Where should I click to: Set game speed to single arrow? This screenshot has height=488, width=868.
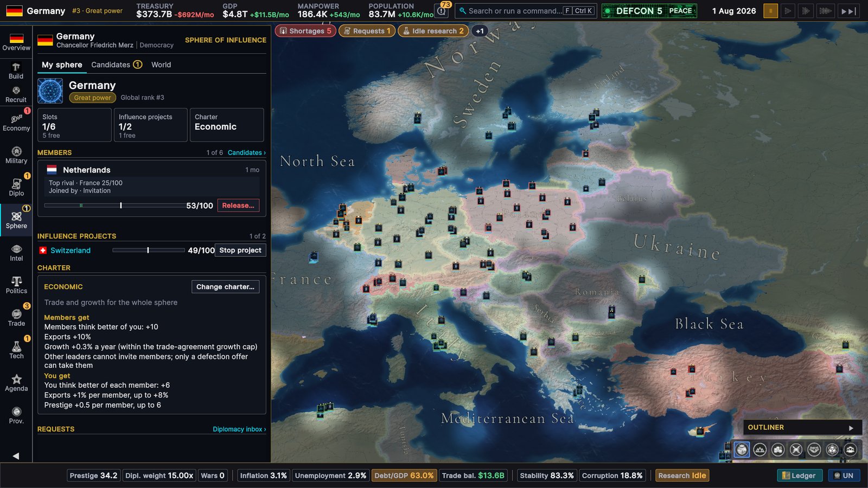point(788,11)
